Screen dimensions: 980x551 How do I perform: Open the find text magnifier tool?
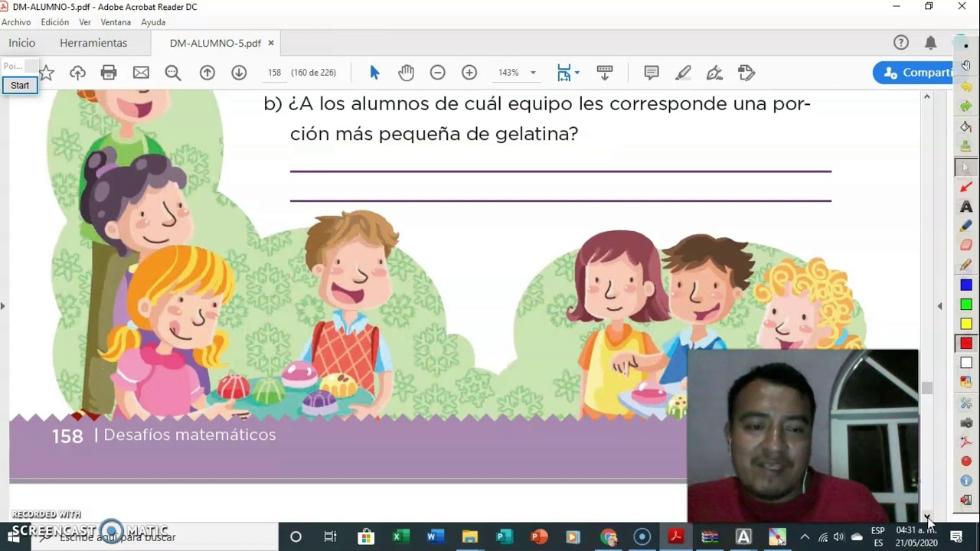[x=173, y=73]
